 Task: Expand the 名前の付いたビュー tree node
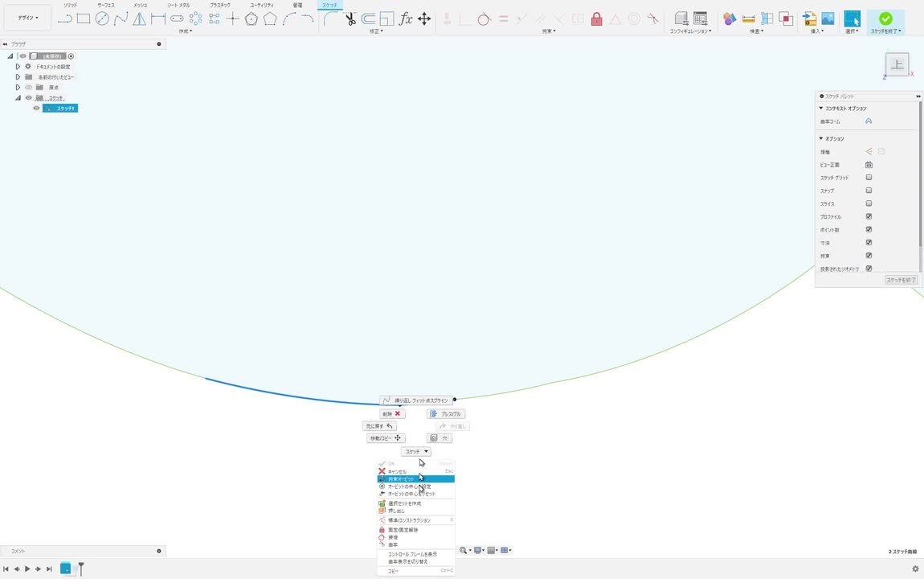tap(18, 77)
